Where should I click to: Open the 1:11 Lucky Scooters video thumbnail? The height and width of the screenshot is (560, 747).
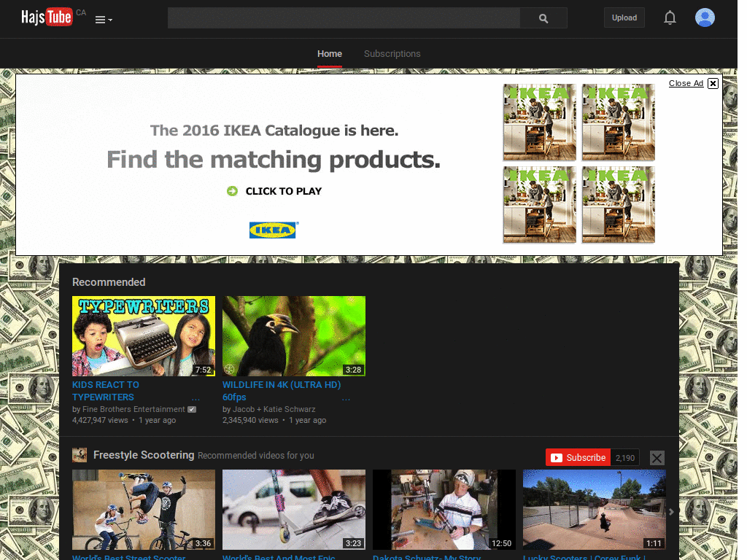594,510
